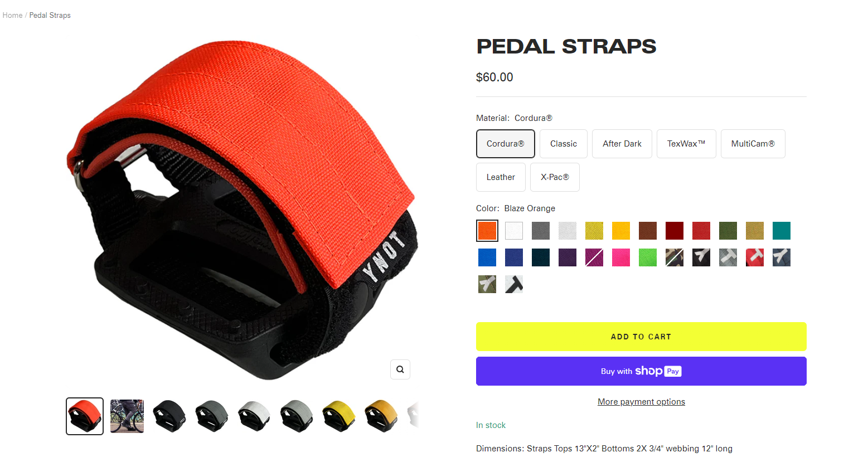Click the magnifier zoom icon on product image
Screen dimensions: 868x467
click(x=400, y=369)
